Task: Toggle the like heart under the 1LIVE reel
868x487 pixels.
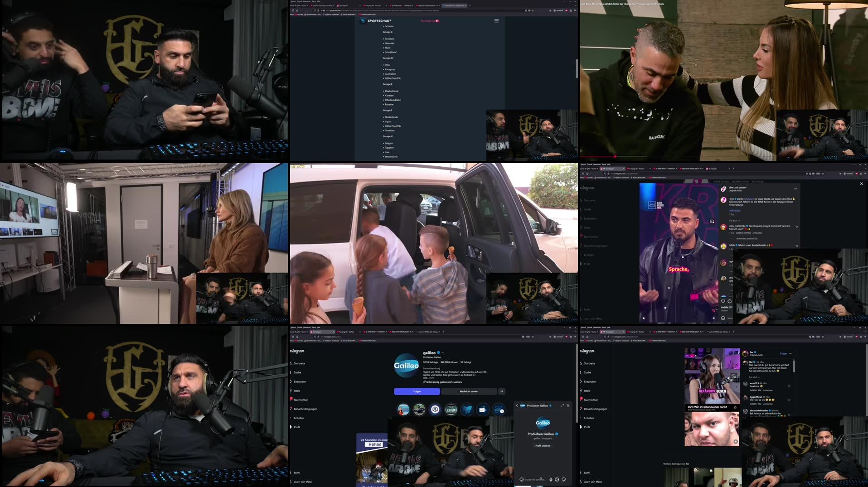Action: point(723,301)
